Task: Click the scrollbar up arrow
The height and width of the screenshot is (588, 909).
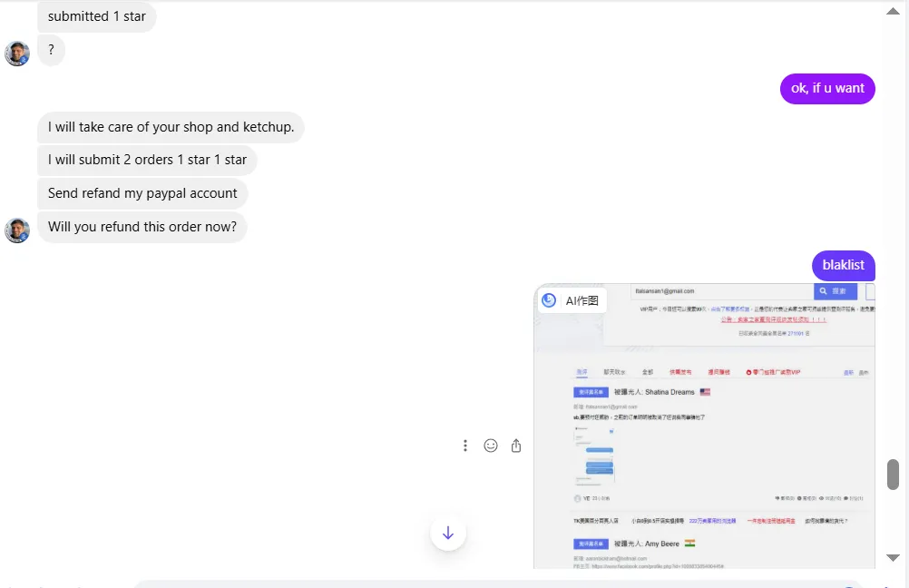Action: [893, 11]
